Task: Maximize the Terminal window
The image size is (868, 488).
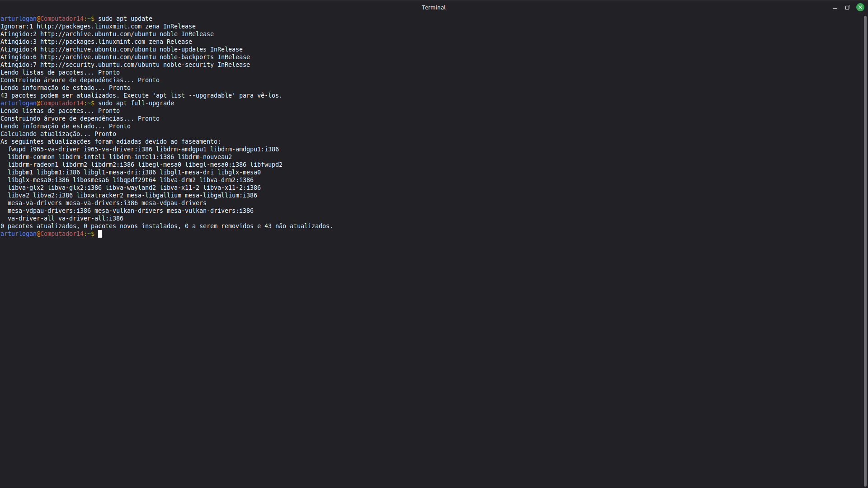Action: [847, 7]
